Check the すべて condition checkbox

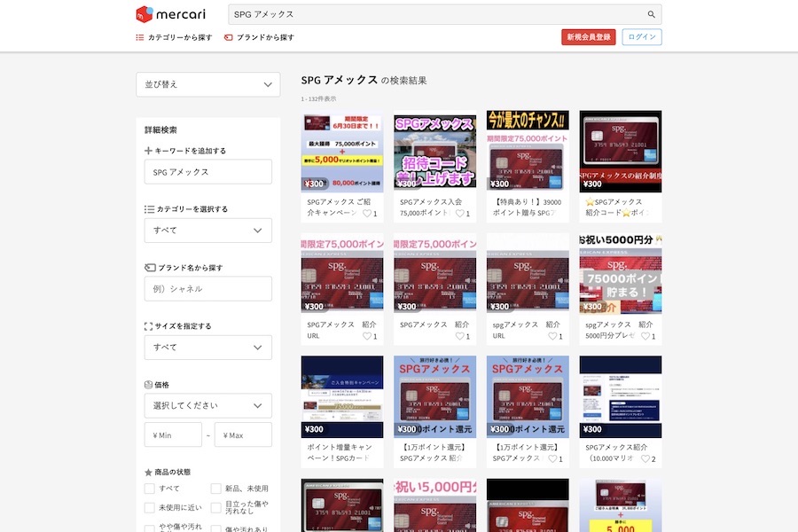pos(150,489)
